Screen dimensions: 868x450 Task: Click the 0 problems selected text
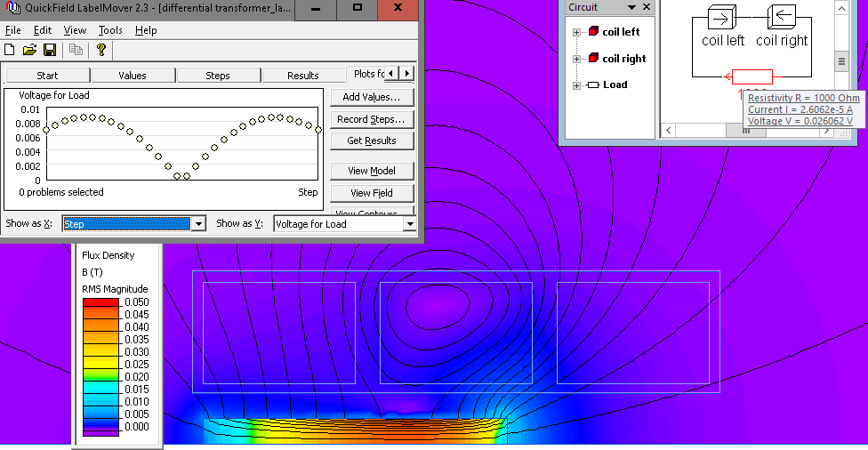pyautogui.click(x=60, y=192)
